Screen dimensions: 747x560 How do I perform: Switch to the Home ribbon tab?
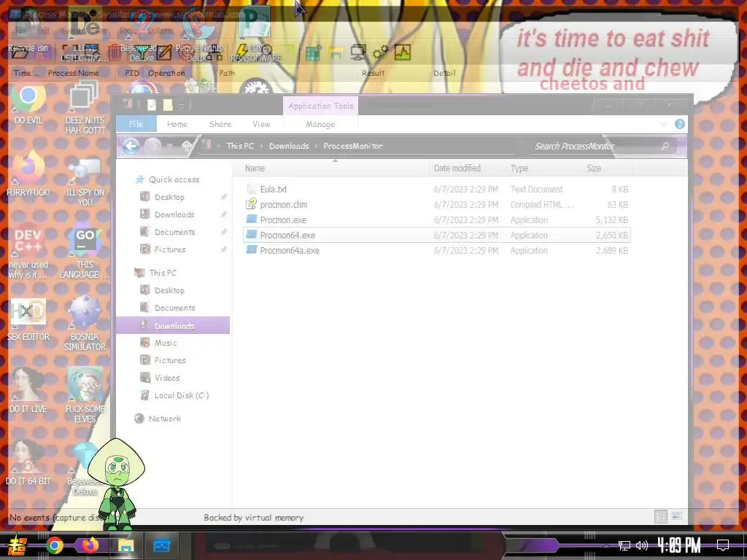click(177, 124)
